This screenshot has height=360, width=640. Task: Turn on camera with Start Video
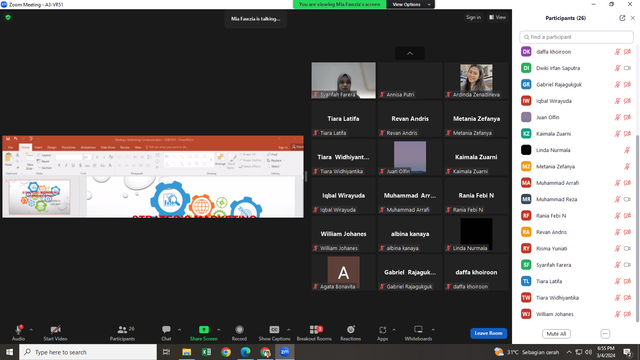(55, 332)
